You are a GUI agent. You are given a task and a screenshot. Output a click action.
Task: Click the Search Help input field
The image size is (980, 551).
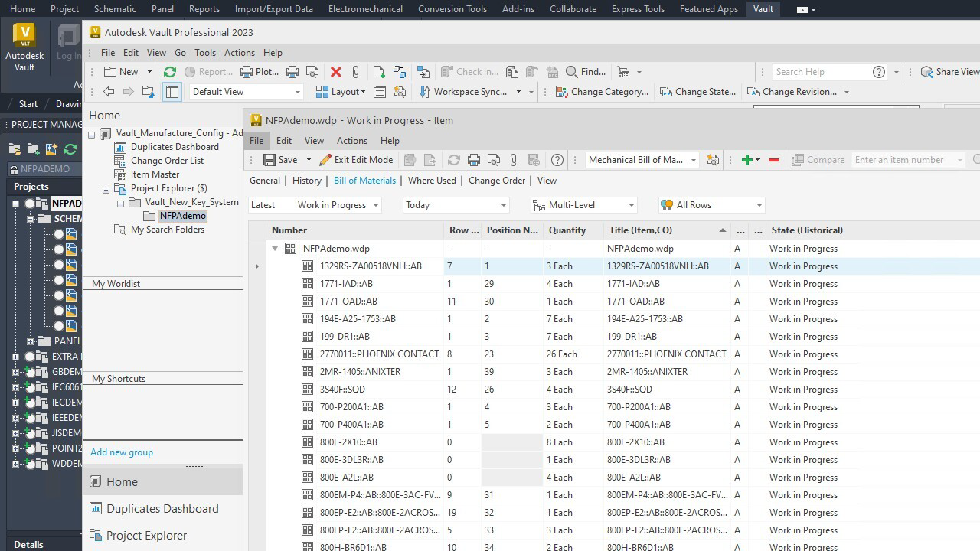pos(821,72)
